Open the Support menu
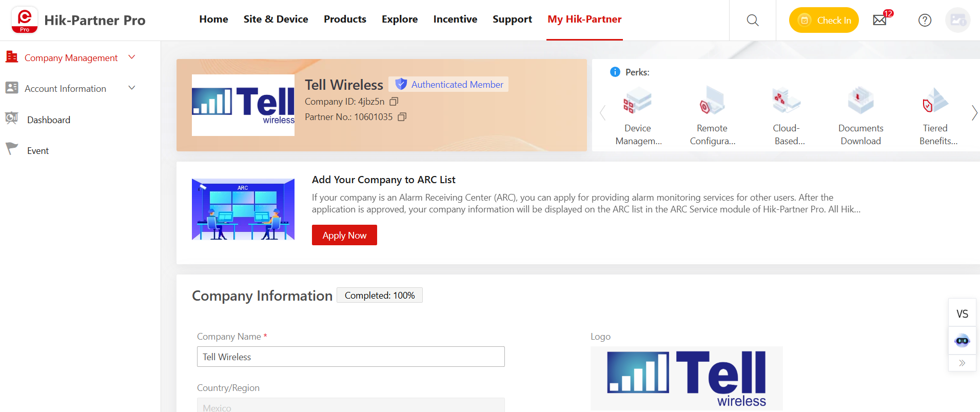This screenshot has width=980, height=412. (512, 19)
